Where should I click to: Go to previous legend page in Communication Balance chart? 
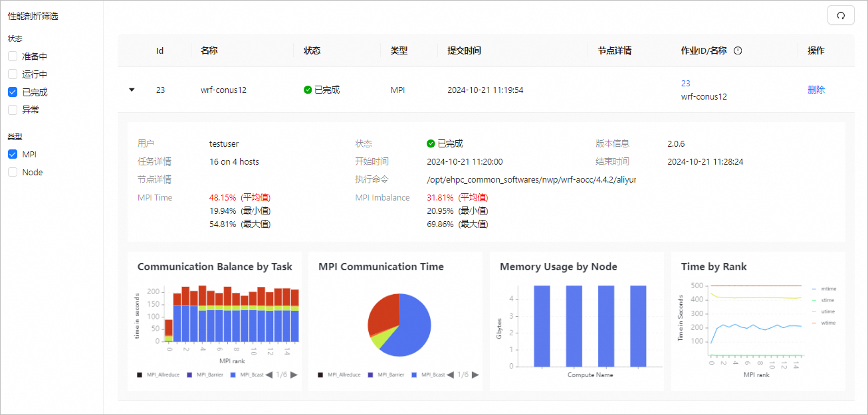[269, 375]
